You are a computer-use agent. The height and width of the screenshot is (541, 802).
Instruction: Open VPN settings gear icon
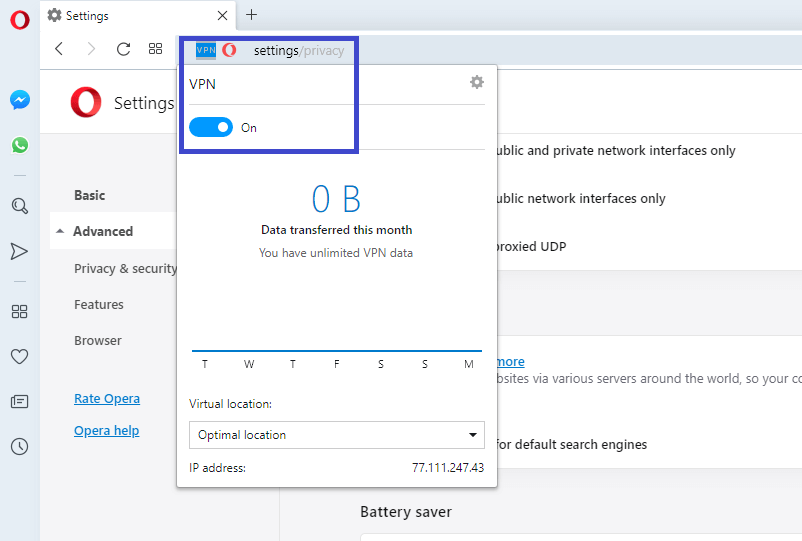(x=477, y=82)
